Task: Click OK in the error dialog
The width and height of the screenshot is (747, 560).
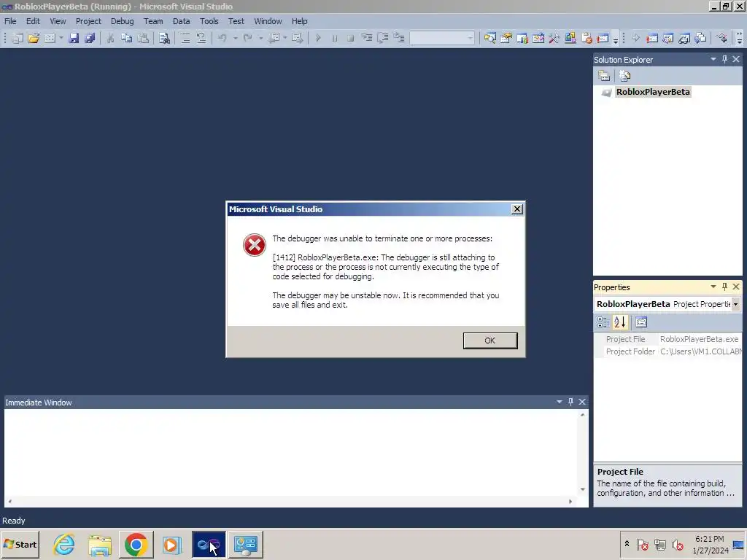Action: pyautogui.click(x=489, y=341)
